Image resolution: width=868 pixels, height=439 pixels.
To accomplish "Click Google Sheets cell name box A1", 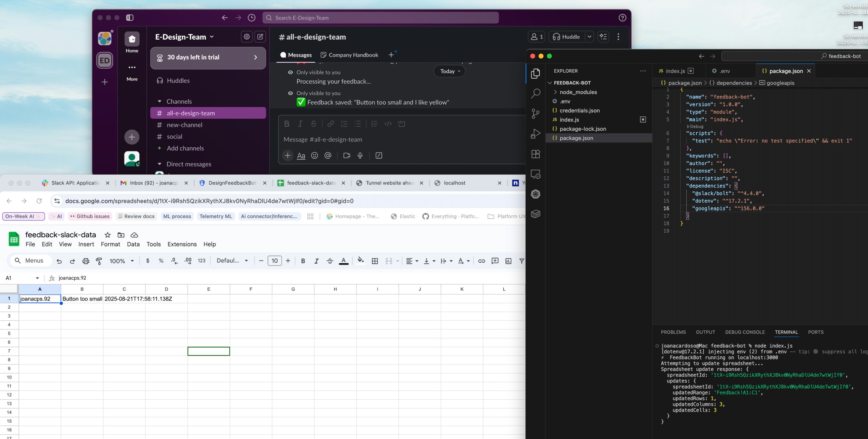I will (x=22, y=278).
